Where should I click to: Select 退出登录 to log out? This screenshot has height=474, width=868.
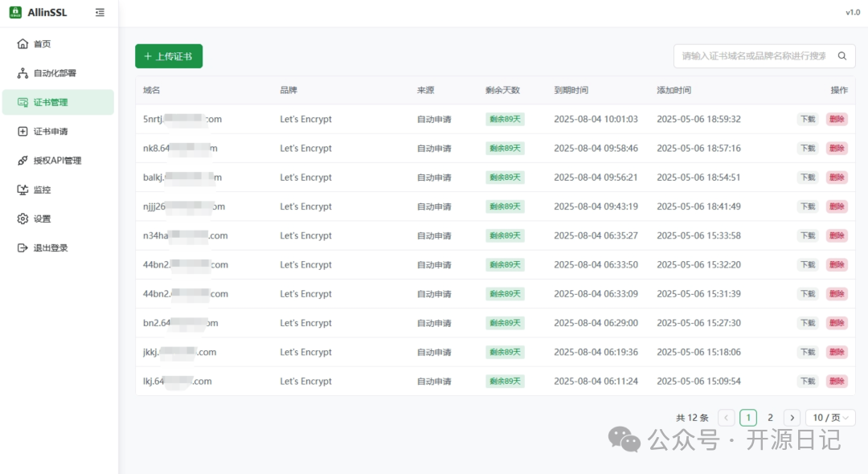[50, 248]
